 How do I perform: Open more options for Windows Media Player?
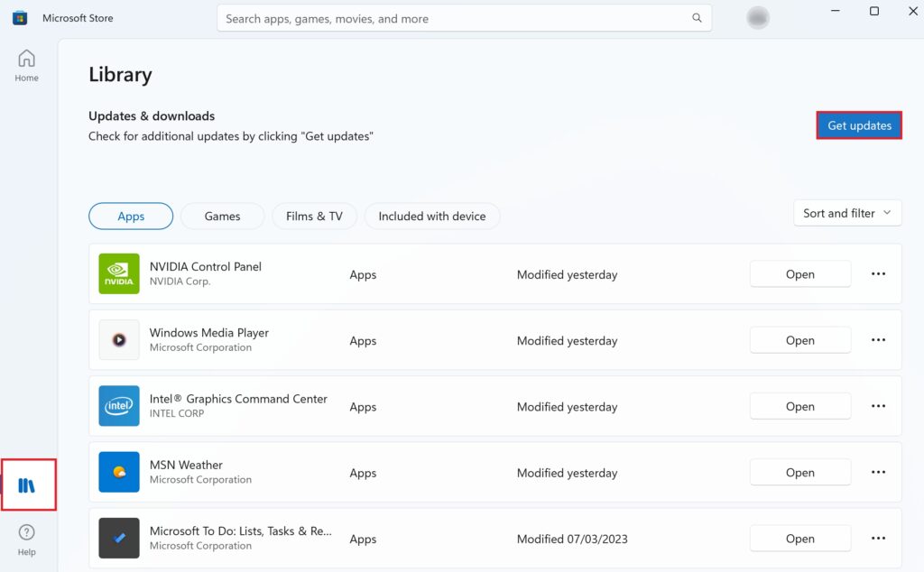[878, 340]
